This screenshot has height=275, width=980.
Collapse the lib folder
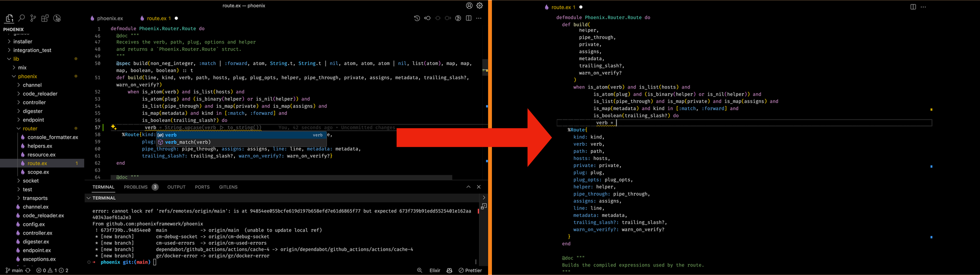pyautogui.click(x=9, y=59)
